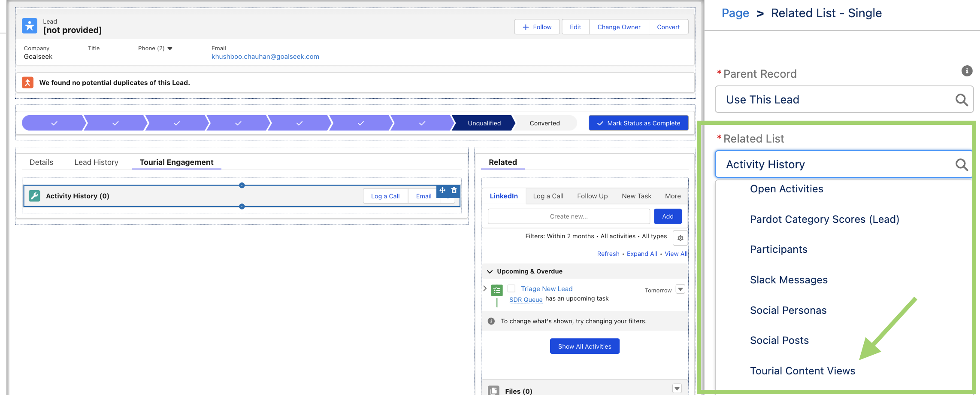Select the Unqualified stage in status path
This screenshot has width=980, height=395.
[484, 123]
